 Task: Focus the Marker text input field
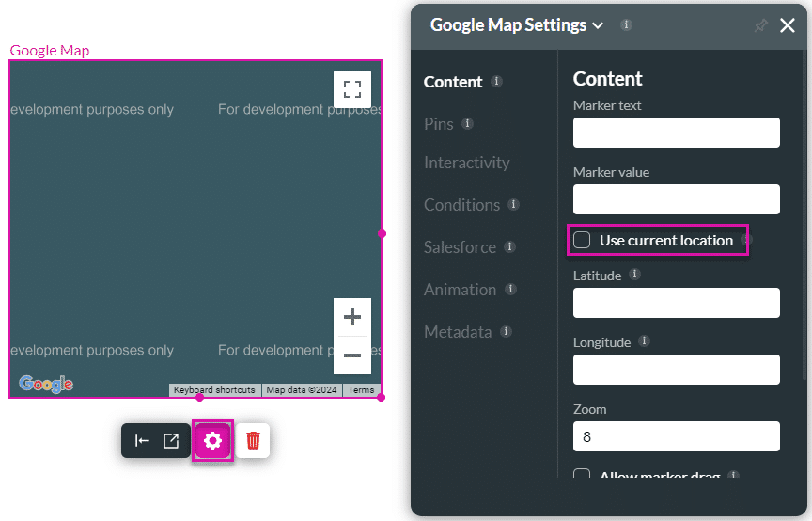[677, 133]
